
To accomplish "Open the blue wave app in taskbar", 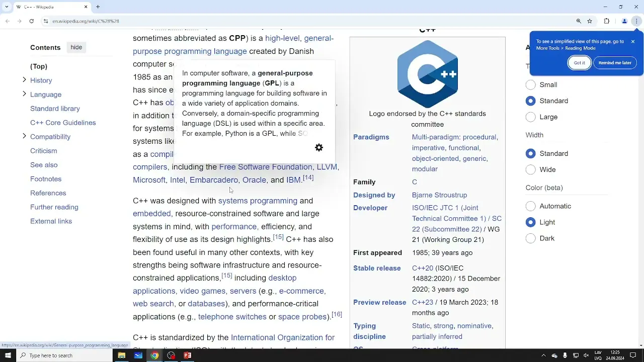I will pyautogui.click(x=138, y=355).
